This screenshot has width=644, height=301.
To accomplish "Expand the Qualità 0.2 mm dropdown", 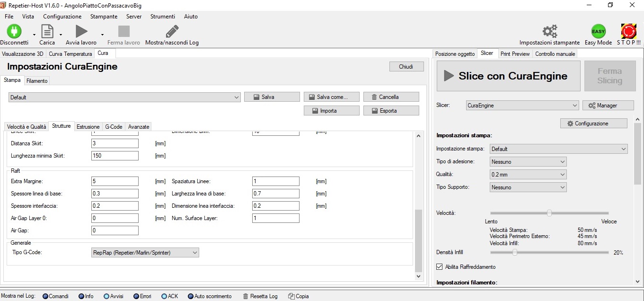I will coord(528,175).
